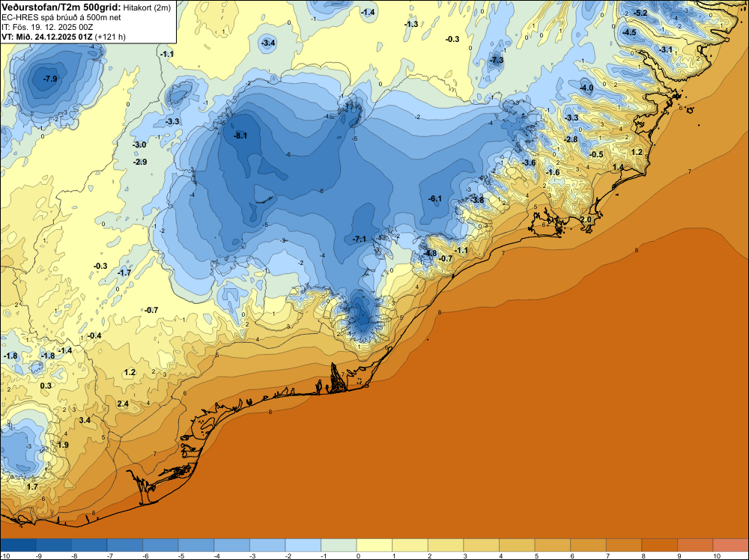Select the -2.9 temperature value
The image size is (749, 560).
click(140, 162)
